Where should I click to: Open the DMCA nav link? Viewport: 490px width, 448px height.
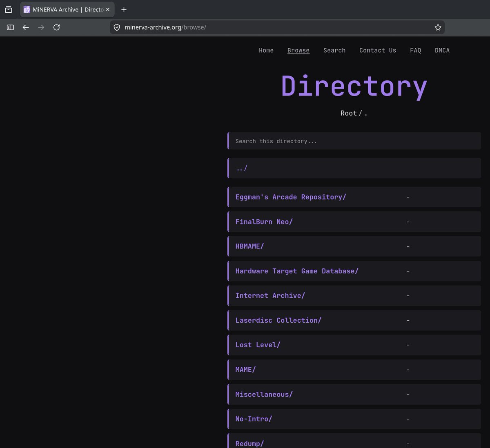(442, 50)
